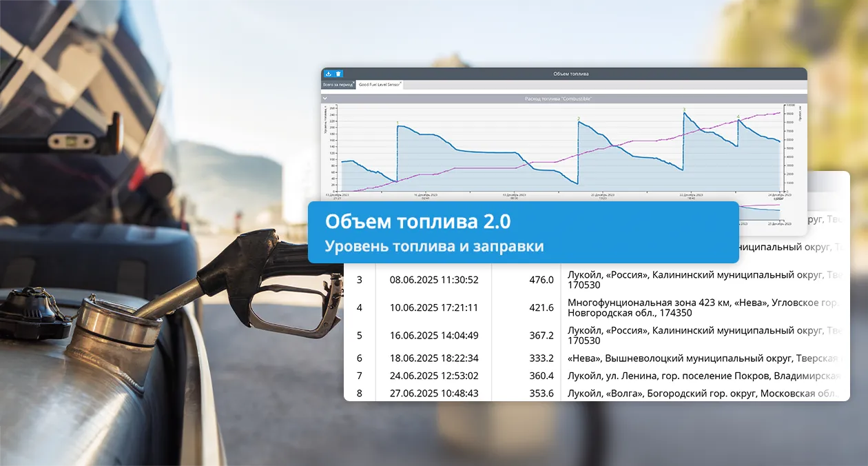Click the volume value 367.2

(541, 335)
